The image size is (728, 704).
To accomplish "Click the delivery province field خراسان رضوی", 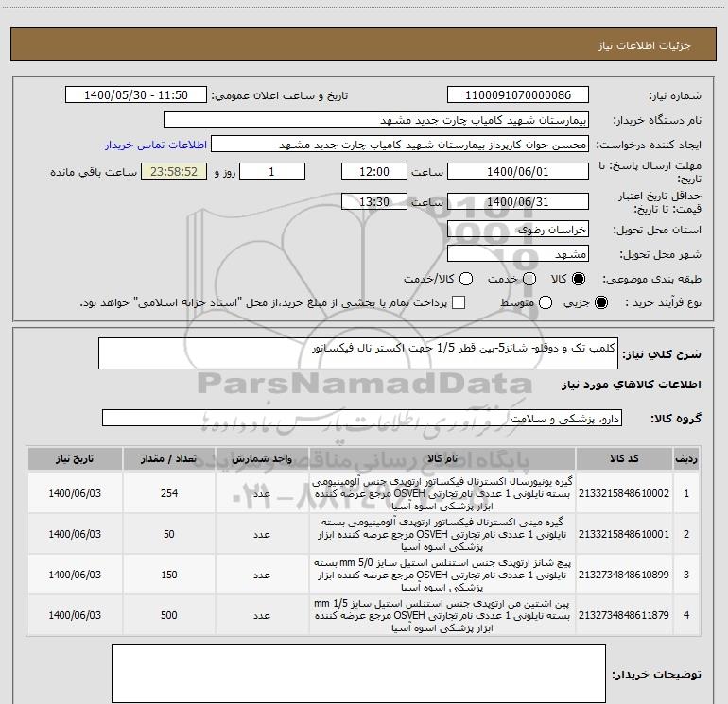I will point(518,229).
